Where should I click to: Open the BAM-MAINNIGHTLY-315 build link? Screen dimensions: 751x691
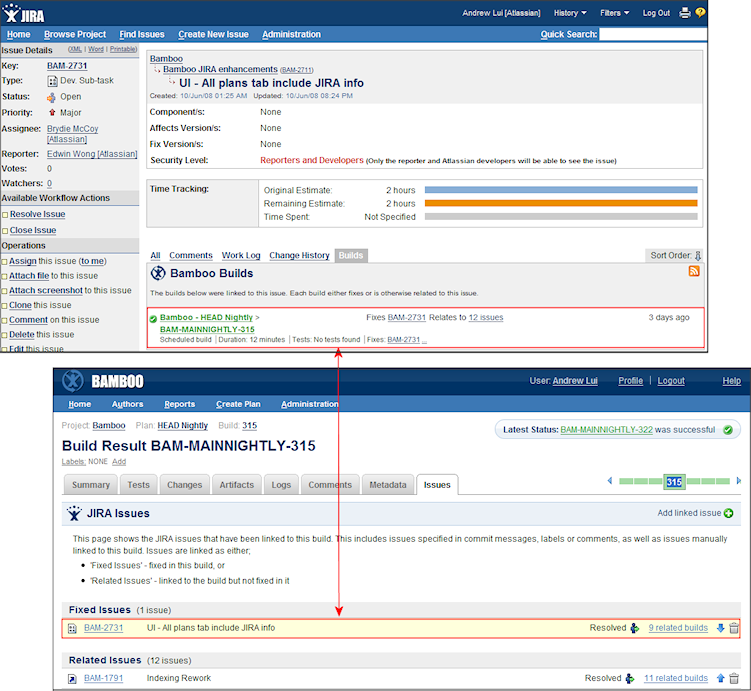click(207, 329)
